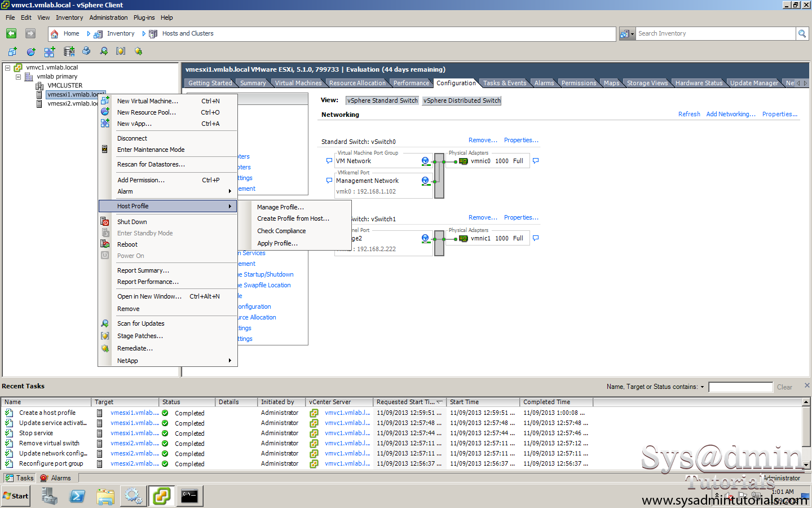
Task: Click the Refresh link in Networking
Action: point(689,114)
